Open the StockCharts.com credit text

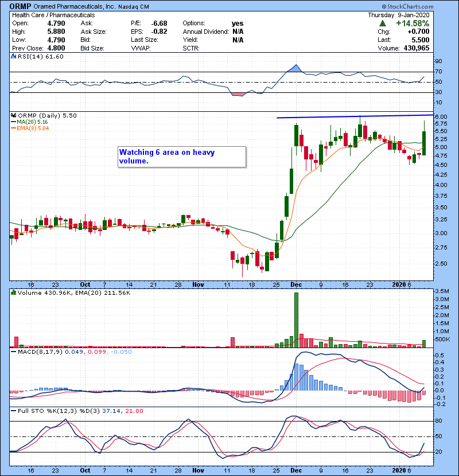(x=407, y=6)
